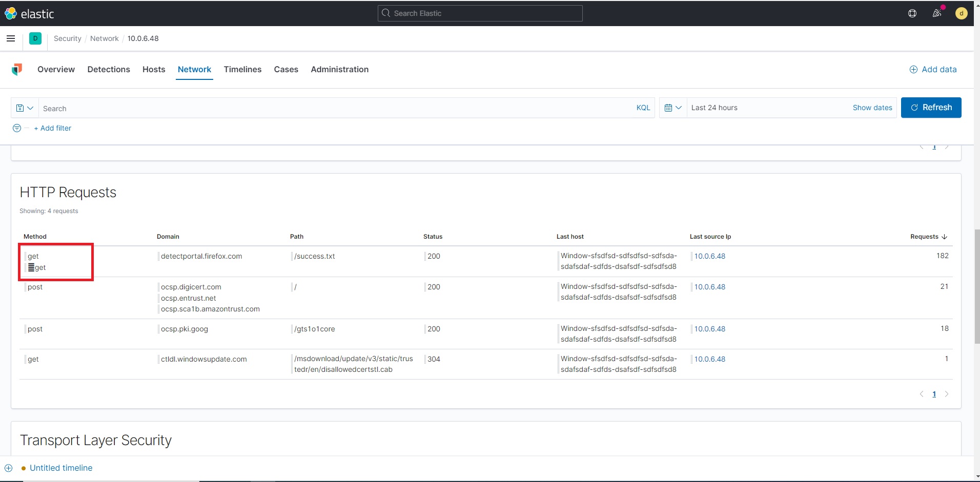Click the Security shield app icon
Image resolution: width=980 pixels, height=482 pixels.
(x=17, y=70)
